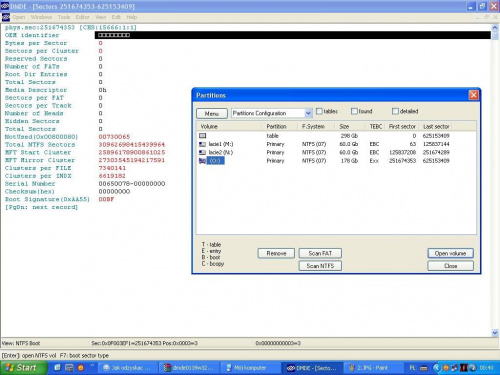Enable the detailed checkbox

[395, 111]
